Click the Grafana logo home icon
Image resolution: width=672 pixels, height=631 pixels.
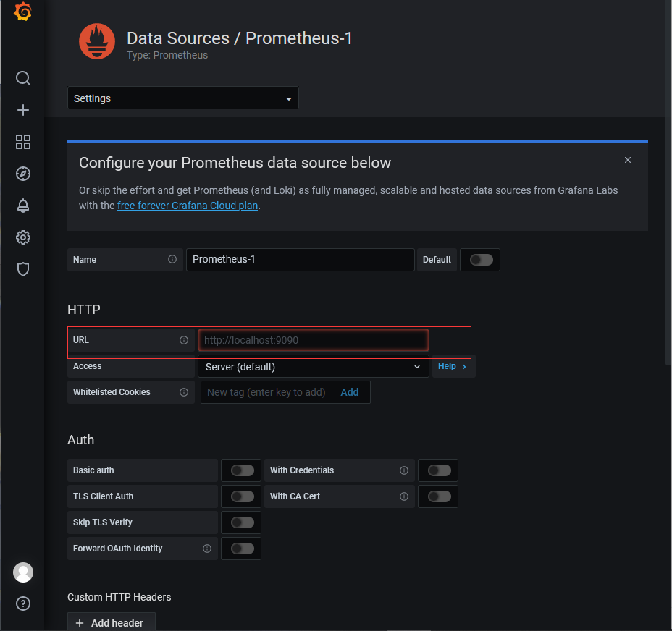coord(22,11)
